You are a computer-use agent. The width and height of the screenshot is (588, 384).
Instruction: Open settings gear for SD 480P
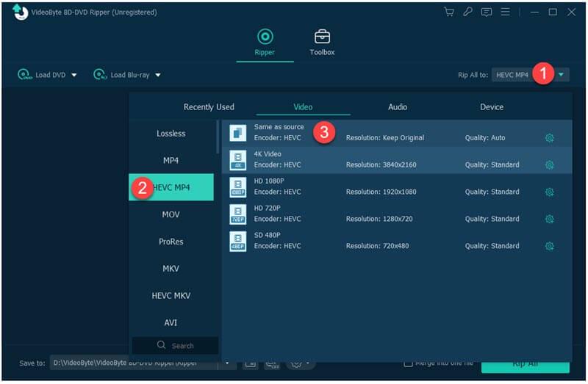tap(549, 246)
